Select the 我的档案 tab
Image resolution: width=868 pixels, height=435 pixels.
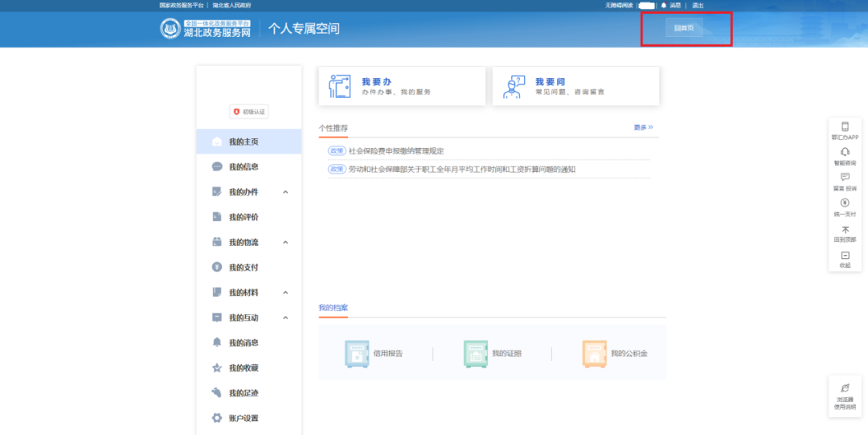pyautogui.click(x=334, y=308)
